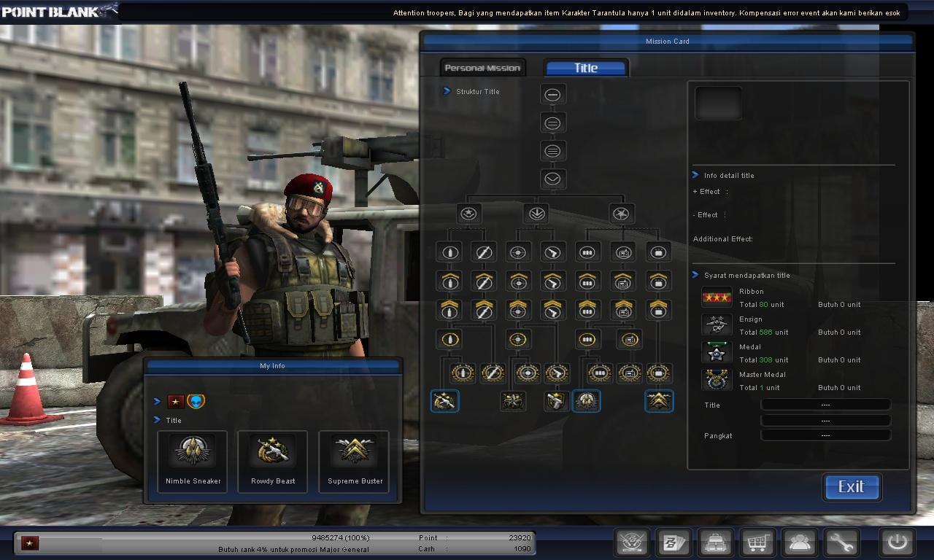This screenshot has width=934, height=560.
Task: Click the Medal requirement icon
Action: [717, 353]
